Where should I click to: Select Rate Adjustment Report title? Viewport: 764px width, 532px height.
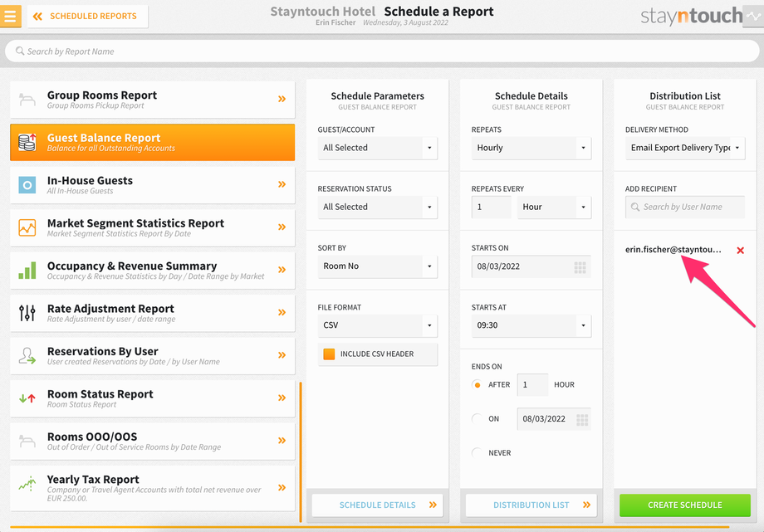pos(110,309)
